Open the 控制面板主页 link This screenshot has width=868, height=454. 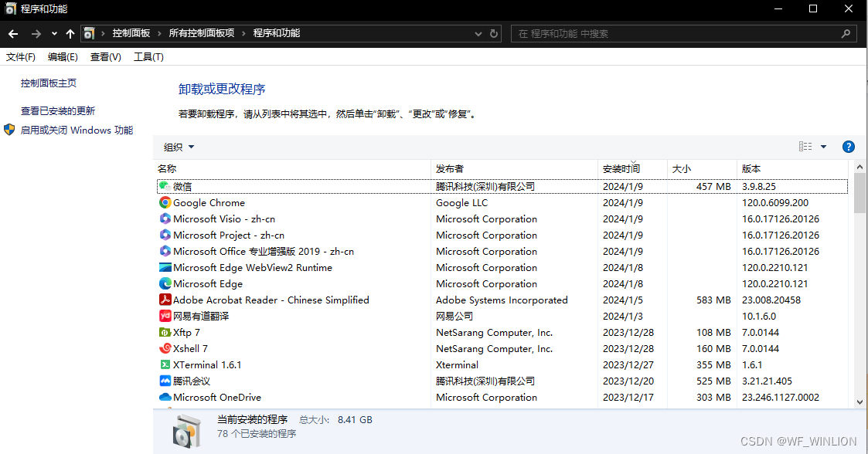(49, 83)
